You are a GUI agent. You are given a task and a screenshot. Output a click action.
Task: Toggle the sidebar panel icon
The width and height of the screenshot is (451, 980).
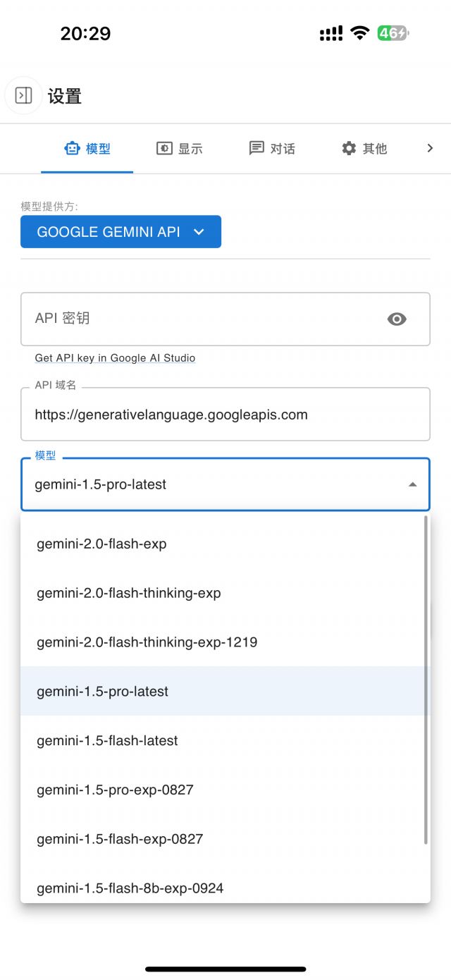[23, 95]
